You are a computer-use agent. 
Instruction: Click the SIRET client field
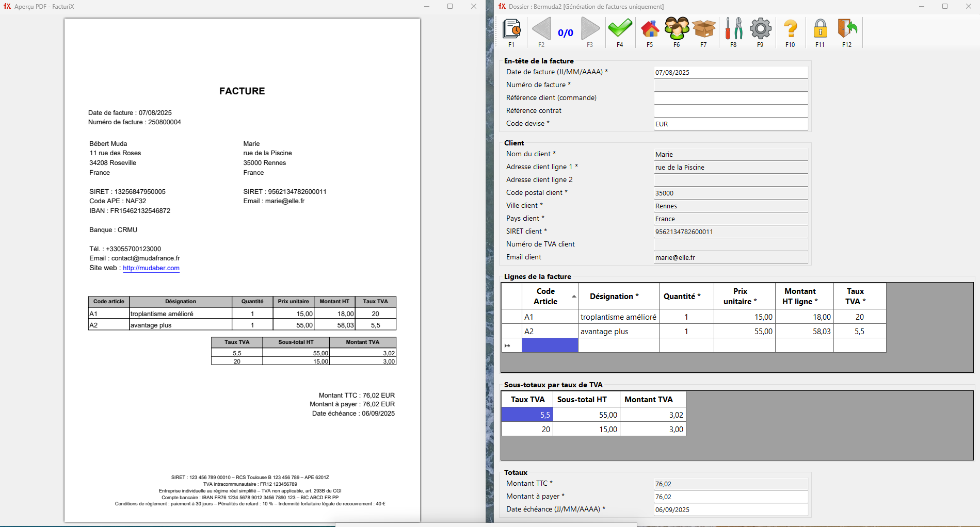pos(731,232)
